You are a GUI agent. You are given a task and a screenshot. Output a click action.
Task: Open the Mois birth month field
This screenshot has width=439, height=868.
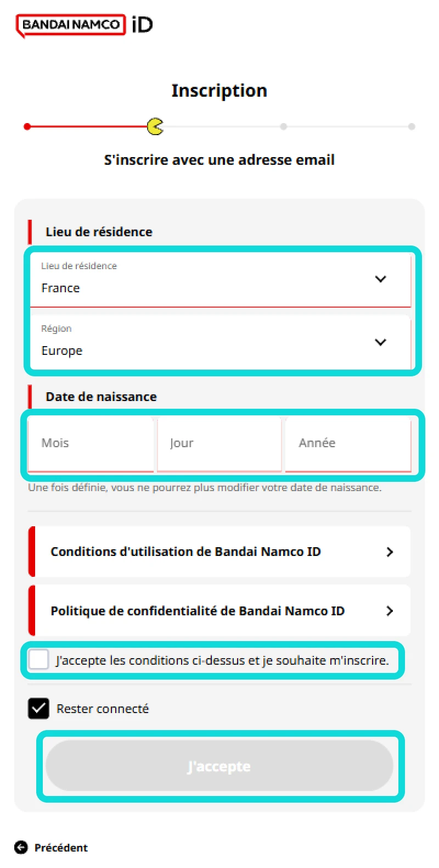[91, 443]
